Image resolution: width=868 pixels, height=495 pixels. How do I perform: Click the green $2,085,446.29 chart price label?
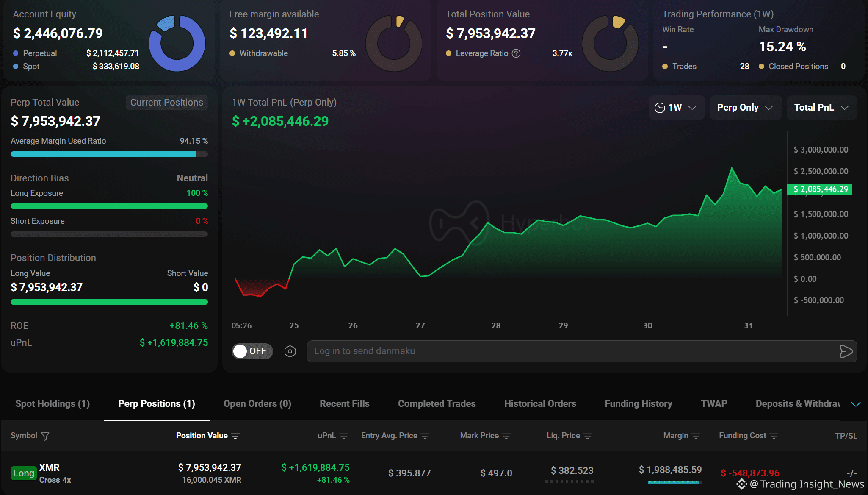[x=820, y=189]
